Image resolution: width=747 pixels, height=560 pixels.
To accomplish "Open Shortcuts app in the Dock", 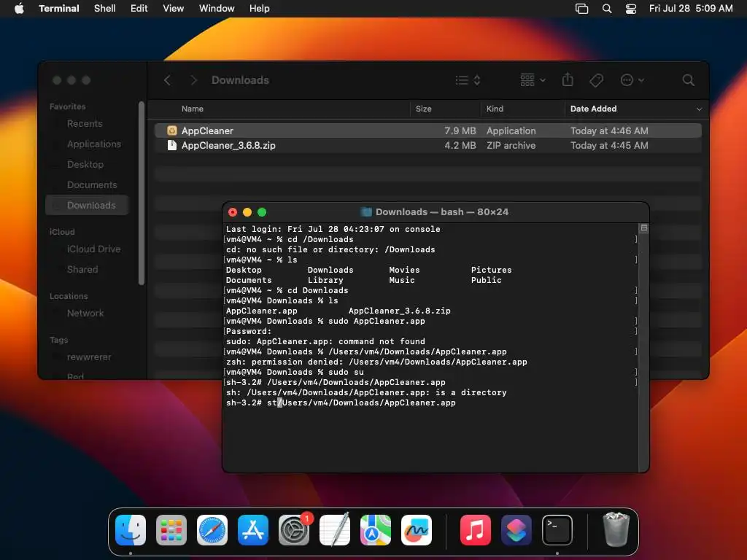I will (x=516, y=530).
